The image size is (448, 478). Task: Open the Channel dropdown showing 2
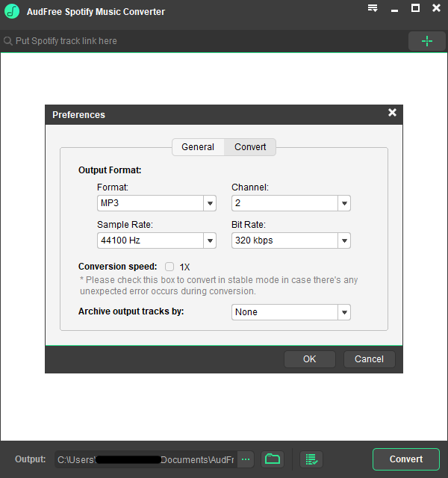point(291,203)
